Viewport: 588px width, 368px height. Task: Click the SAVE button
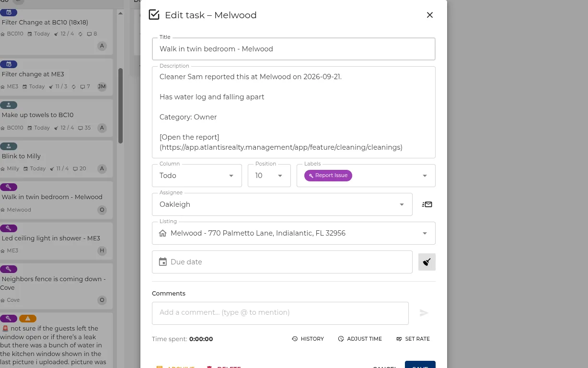coord(420,366)
